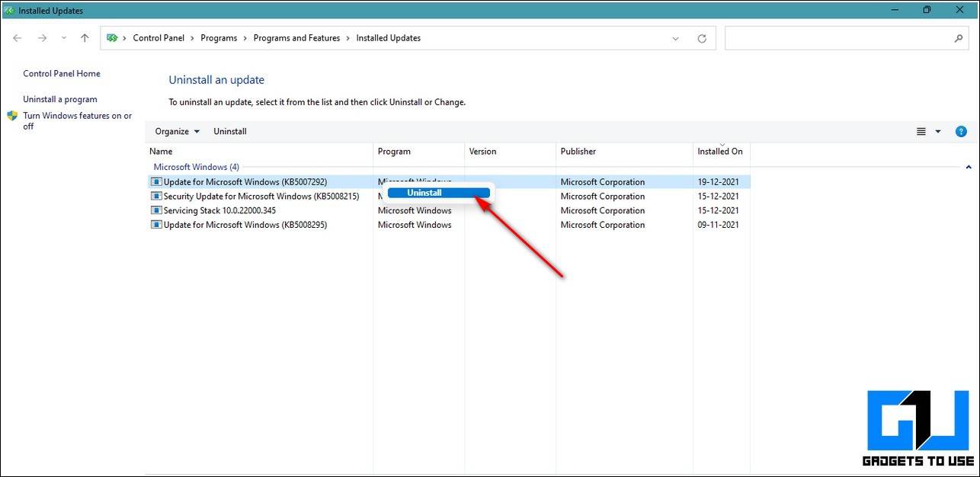Open recent locations dropdown arrow
980x477 pixels.
63,38
